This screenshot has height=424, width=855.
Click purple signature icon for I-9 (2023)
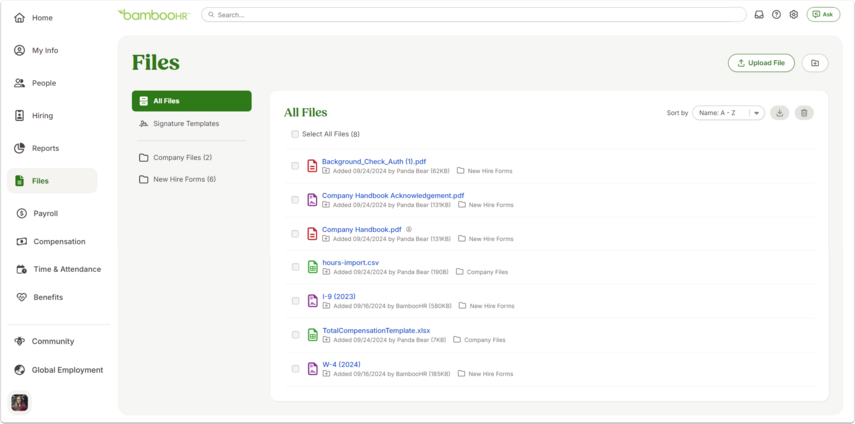(312, 301)
